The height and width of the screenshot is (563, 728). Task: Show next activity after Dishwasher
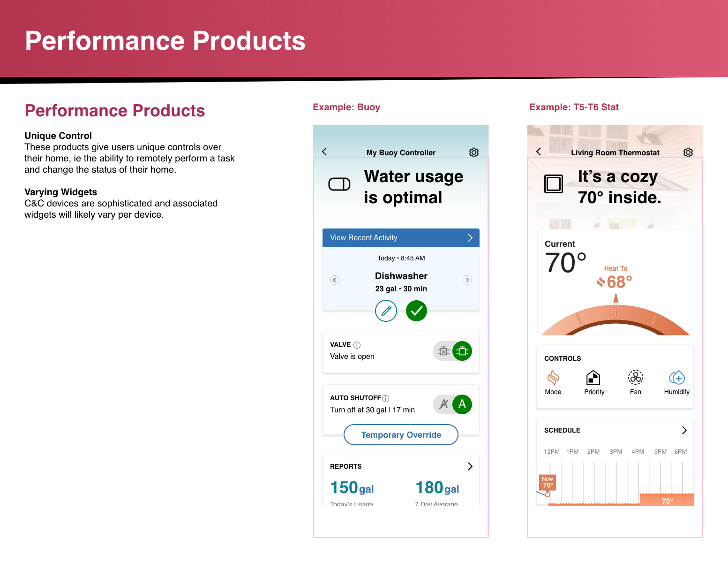467,280
